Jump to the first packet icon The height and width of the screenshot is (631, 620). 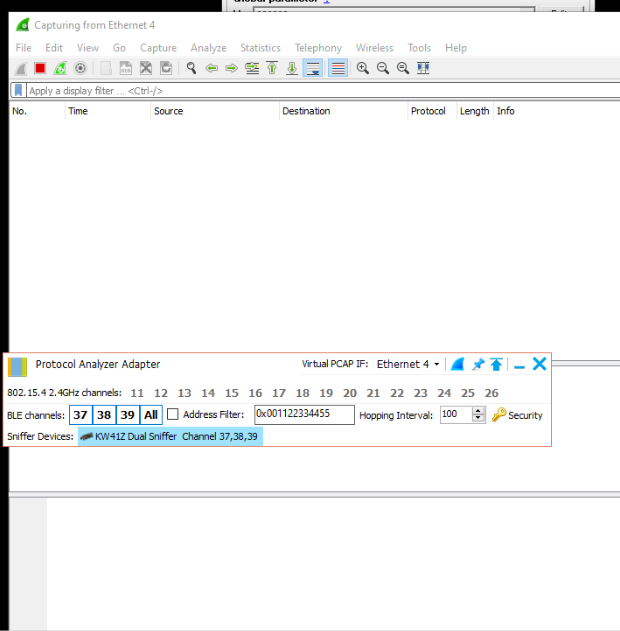click(272, 68)
